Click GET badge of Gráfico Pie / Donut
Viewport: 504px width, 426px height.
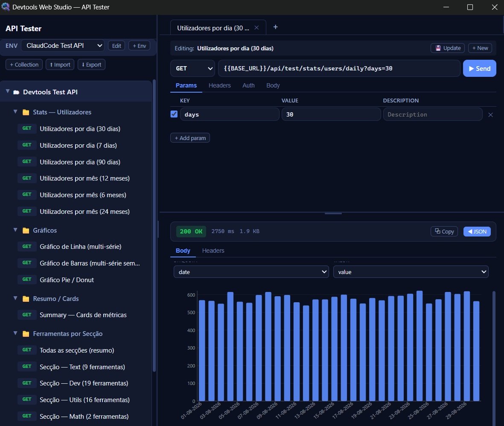click(27, 280)
